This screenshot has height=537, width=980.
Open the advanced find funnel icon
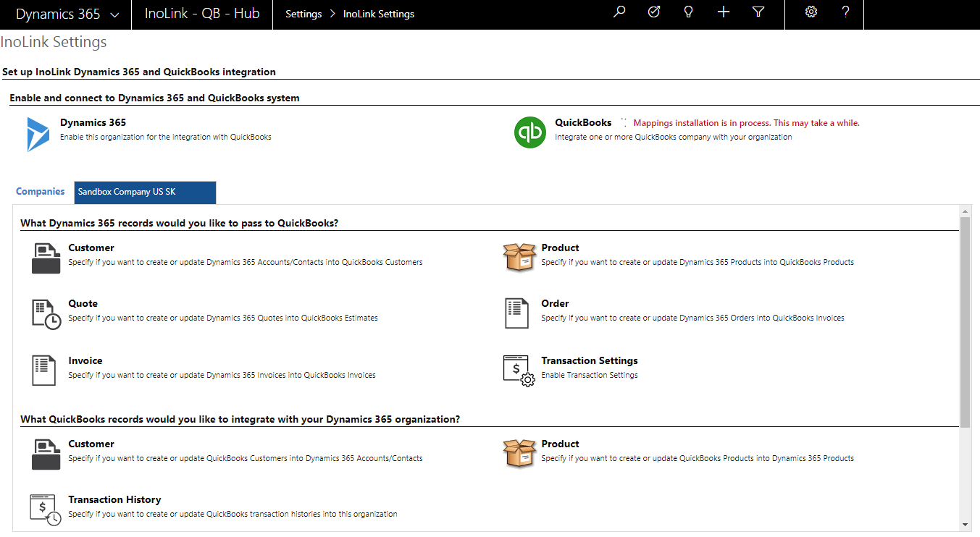758,12
